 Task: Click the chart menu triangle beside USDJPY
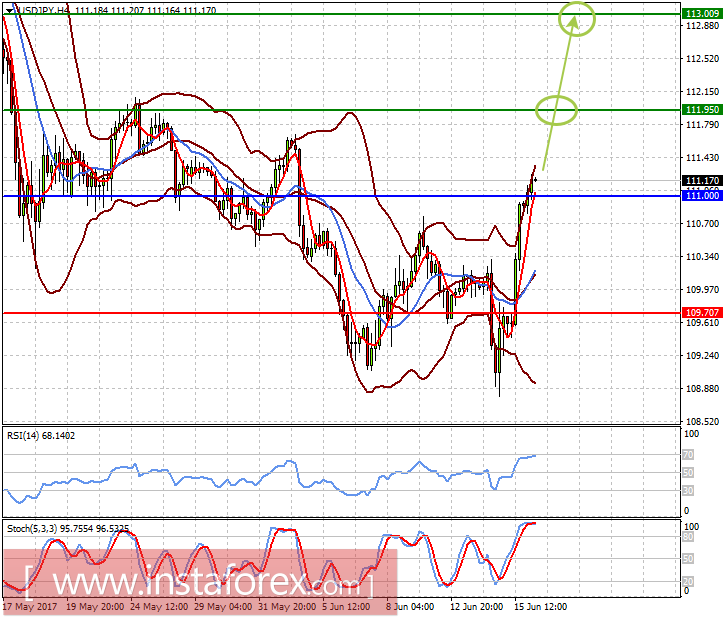pyautogui.click(x=10, y=10)
